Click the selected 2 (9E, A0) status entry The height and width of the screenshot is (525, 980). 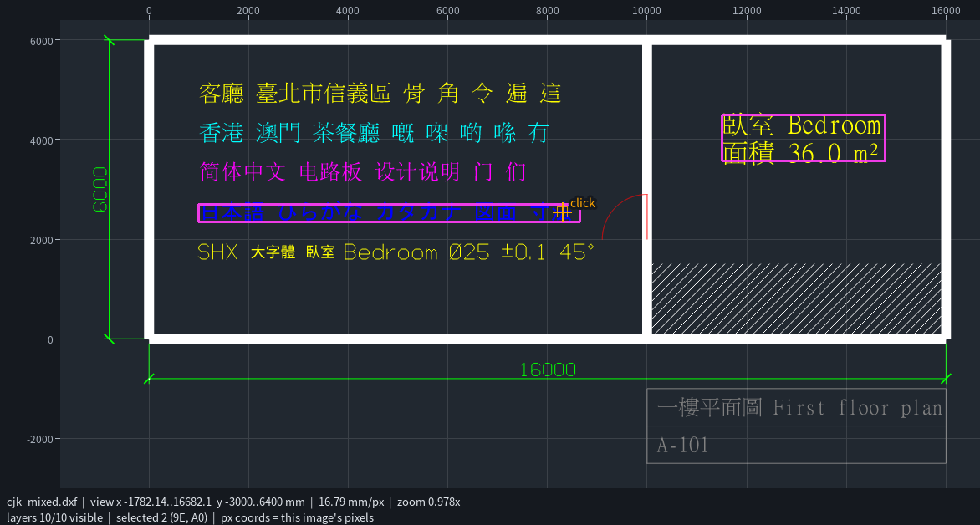[x=161, y=517]
